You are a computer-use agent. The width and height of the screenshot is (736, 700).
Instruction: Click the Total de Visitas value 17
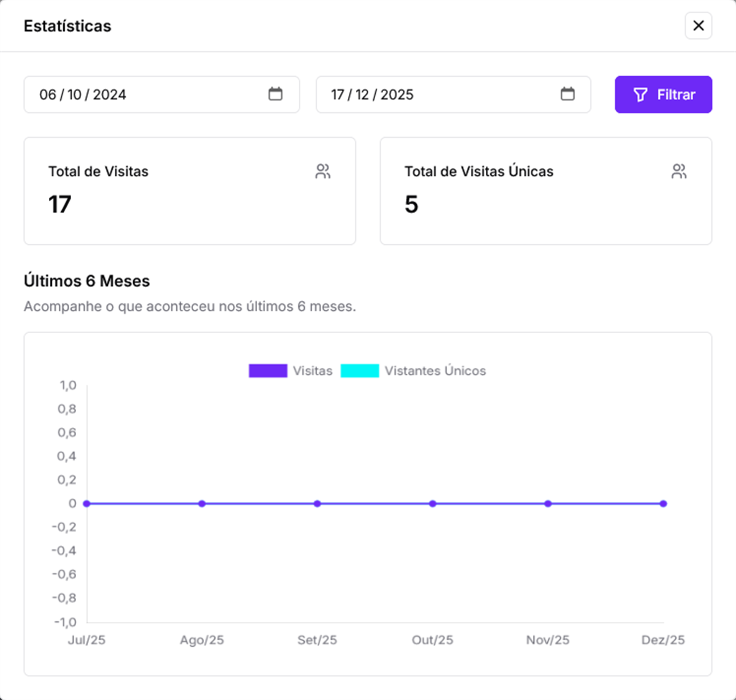[x=60, y=204]
